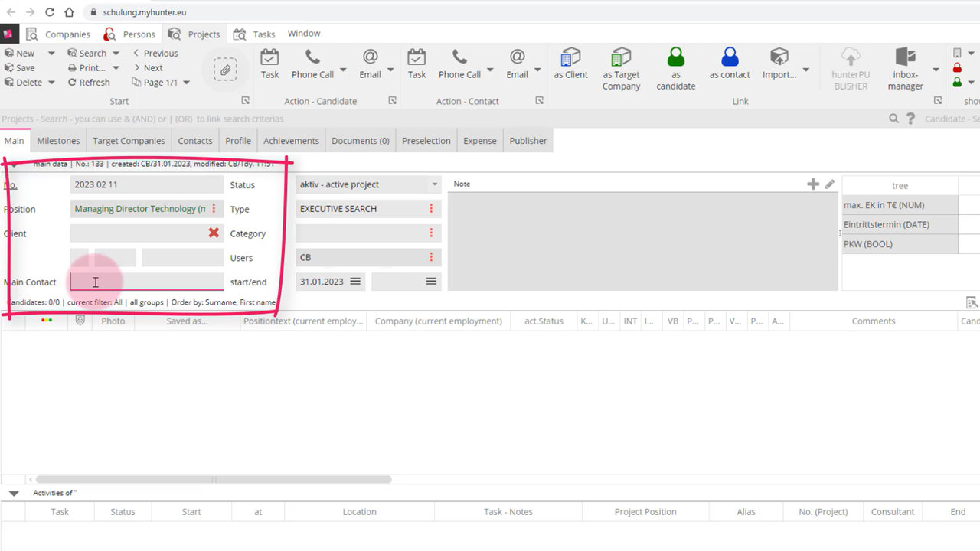The width and height of the screenshot is (980, 551).
Task: Open the help question mark
Action: [910, 119]
